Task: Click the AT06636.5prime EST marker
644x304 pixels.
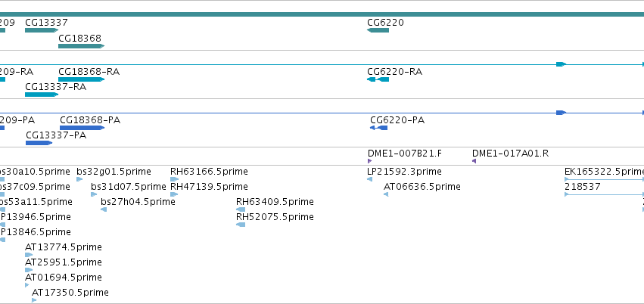Action: pos(386,194)
